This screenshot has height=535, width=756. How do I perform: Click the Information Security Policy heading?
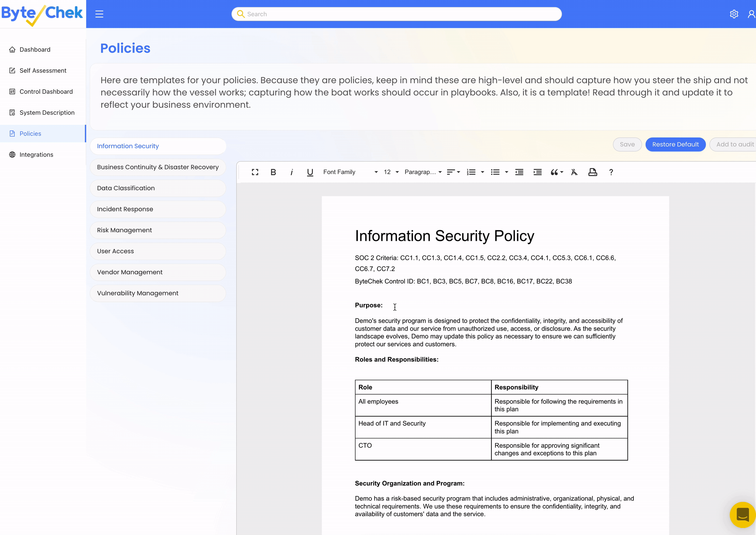pyautogui.click(x=444, y=236)
